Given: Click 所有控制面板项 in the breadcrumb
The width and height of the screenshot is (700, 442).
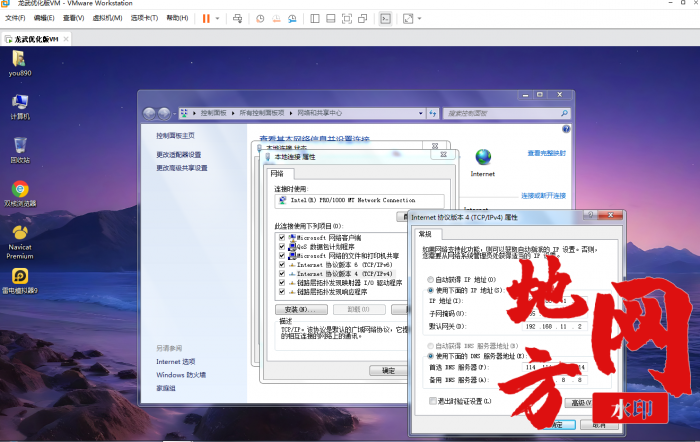Looking at the screenshot, I should (x=262, y=113).
